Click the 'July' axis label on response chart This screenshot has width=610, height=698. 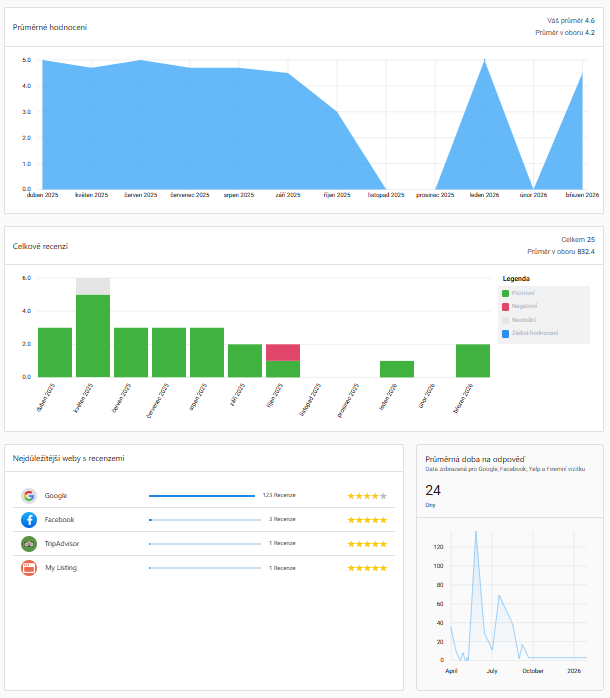492,671
